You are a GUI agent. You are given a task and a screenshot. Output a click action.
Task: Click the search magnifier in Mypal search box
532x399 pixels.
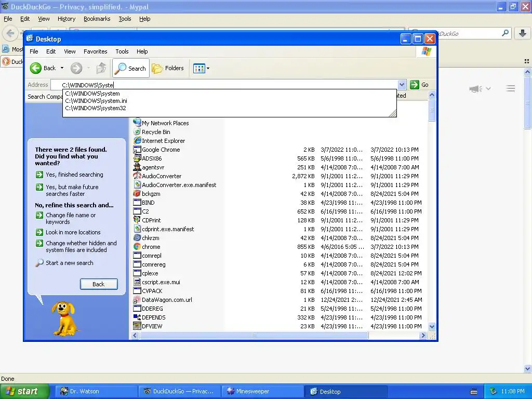(505, 33)
